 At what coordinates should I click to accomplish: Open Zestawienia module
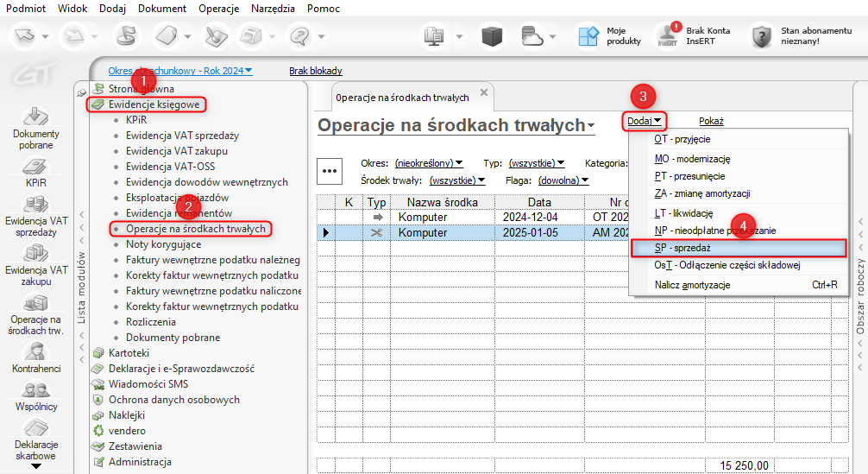pos(135,446)
